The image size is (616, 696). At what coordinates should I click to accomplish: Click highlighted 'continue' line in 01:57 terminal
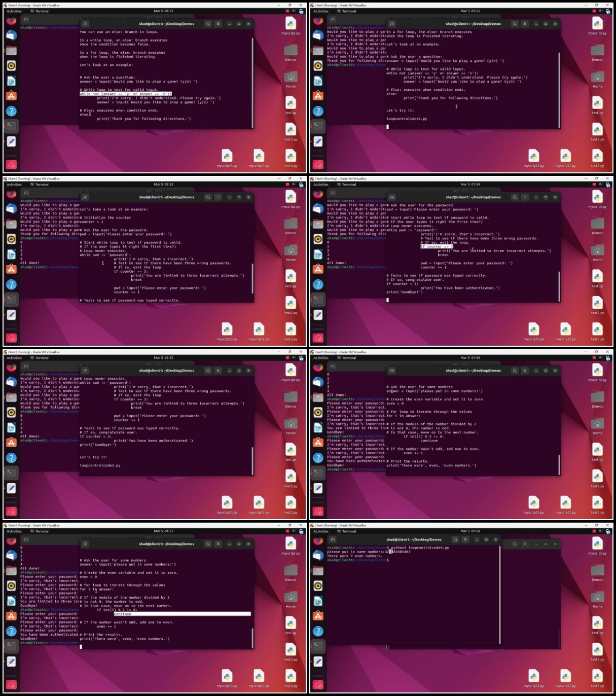coord(183,614)
